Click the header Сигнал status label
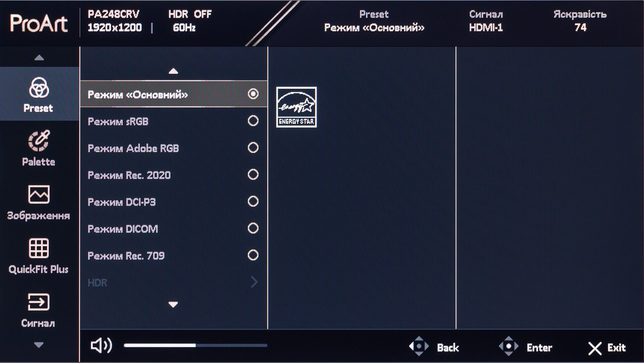Screen dimensions: 644x363 (x=486, y=14)
